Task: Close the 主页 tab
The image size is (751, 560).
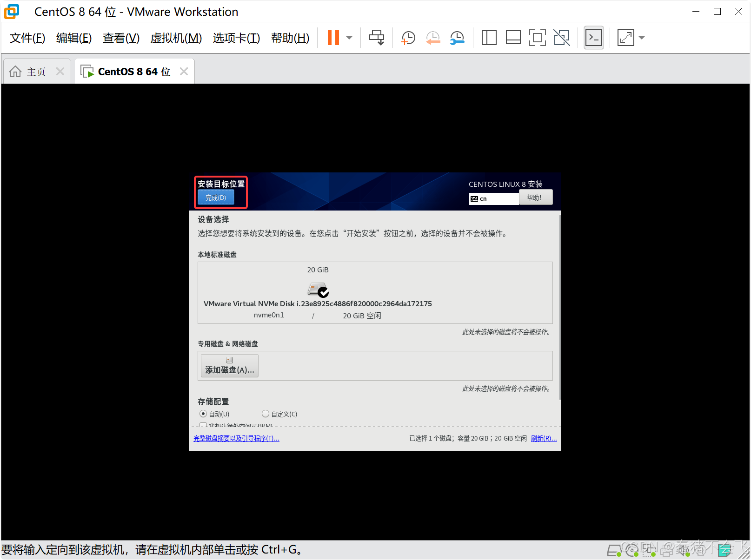Action: [x=60, y=72]
